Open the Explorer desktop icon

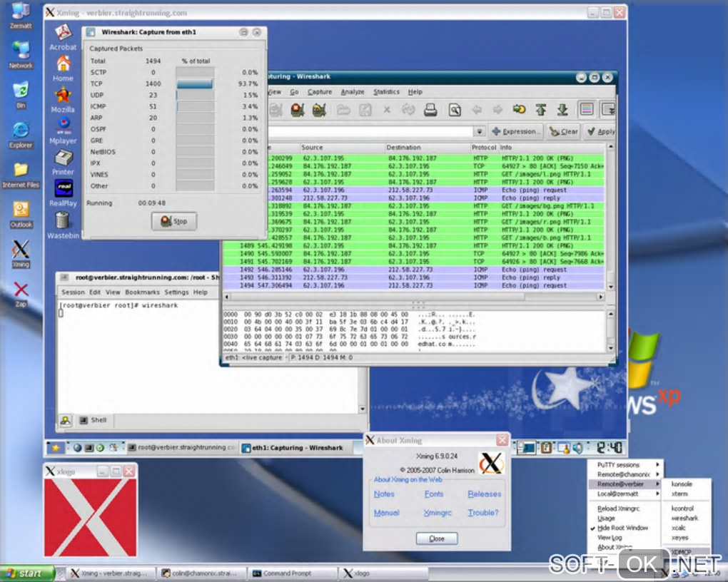point(21,135)
